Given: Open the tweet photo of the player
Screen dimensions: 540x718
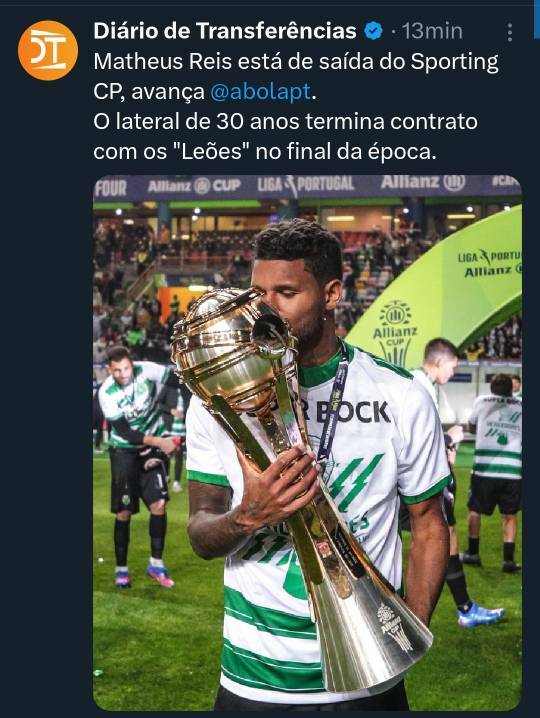Looking at the screenshot, I should pos(307,442).
